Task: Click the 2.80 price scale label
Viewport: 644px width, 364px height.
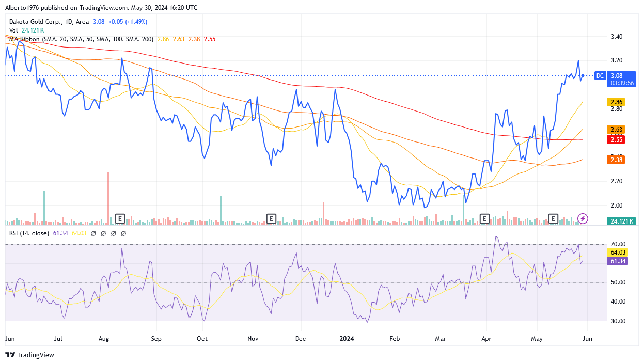Action: (x=617, y=109)
